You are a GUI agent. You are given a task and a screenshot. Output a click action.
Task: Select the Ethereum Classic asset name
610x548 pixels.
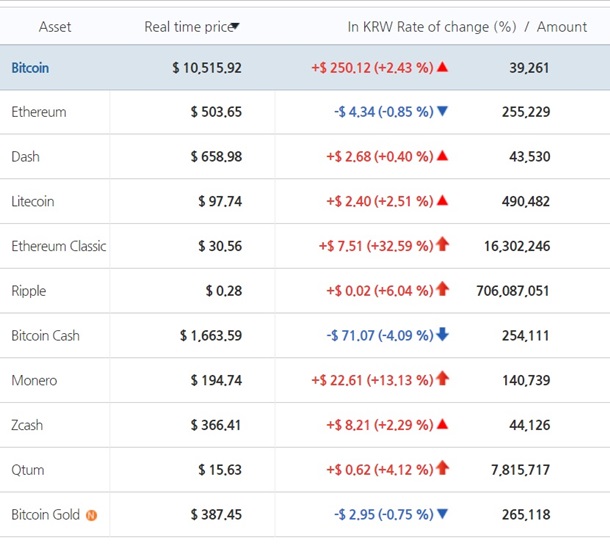(x=59, y=246)
